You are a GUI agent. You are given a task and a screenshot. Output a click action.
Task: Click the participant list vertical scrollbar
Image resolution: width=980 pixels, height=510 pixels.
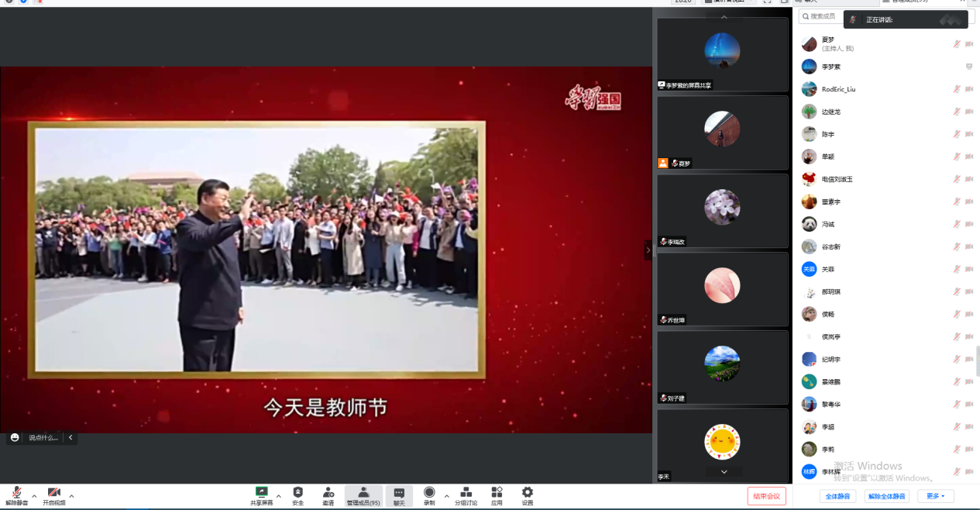tap(977, 360)
